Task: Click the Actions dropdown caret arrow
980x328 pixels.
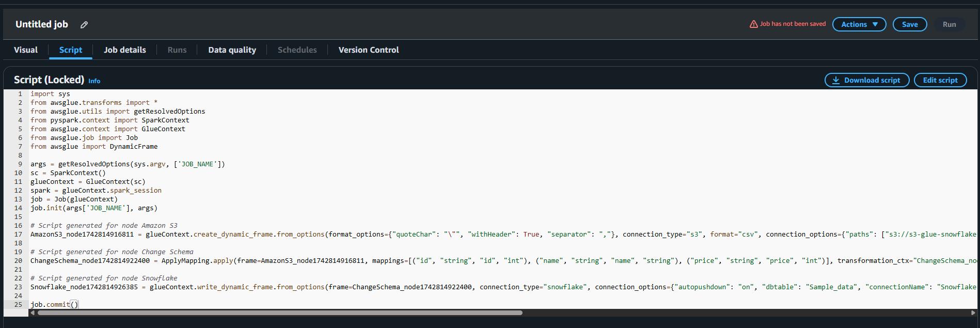Action: pyautogui.click(x=875, y=24)
